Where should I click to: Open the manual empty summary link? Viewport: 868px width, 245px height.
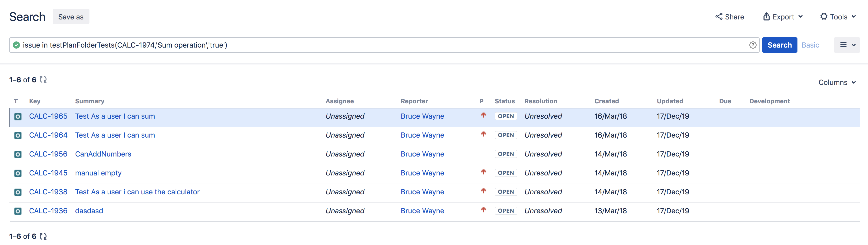click(x=98, y=173)
